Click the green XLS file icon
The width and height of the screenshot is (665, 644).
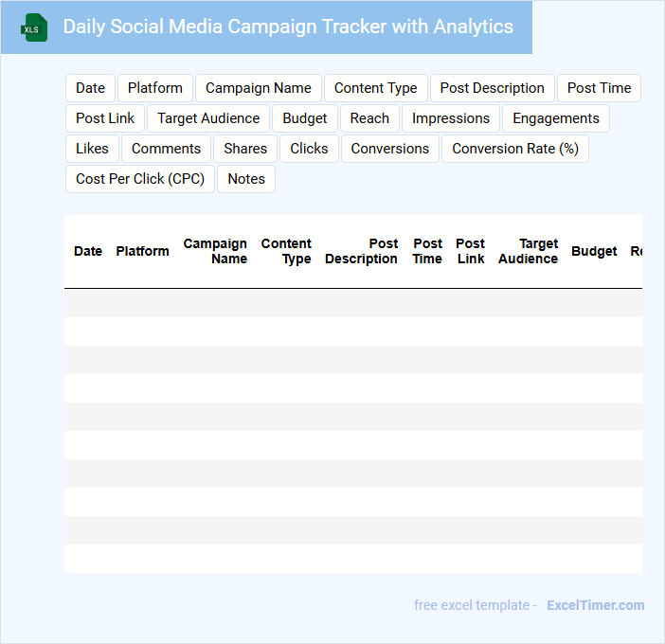click(35, 27)
